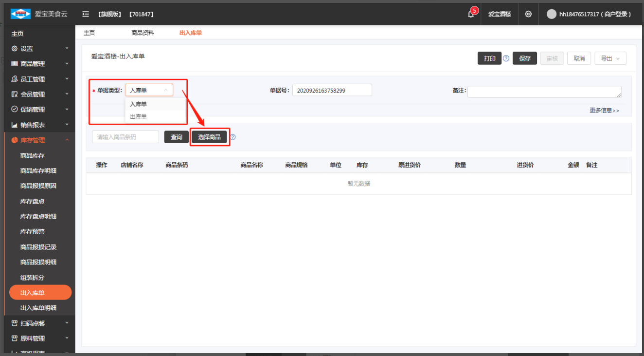644x356 pixels.
Task: Toggle the sidebar collapse hamburger icon
Action: point(86,14)
